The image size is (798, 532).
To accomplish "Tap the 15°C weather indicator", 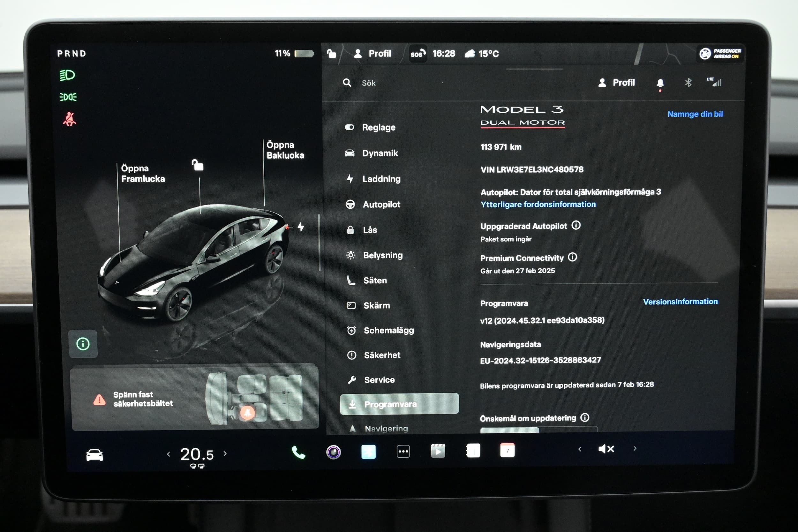I will (482, 54).
